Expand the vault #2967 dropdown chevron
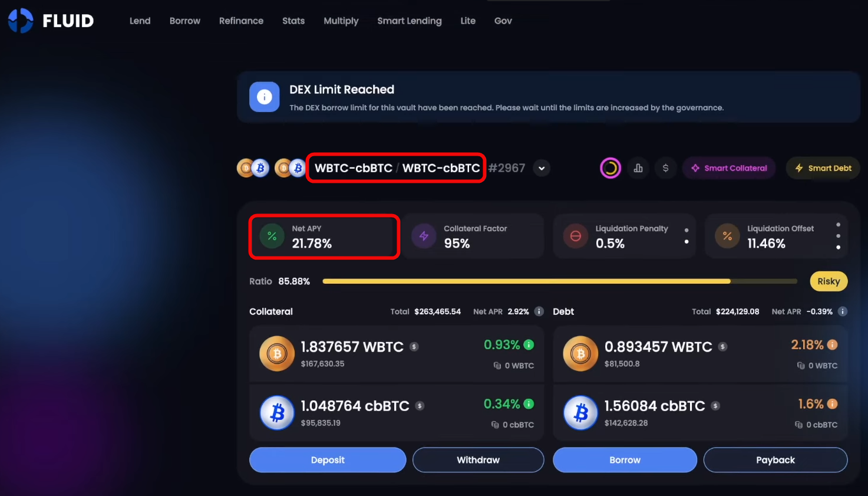This screenshot has height=496, width=868. point(542,168)
